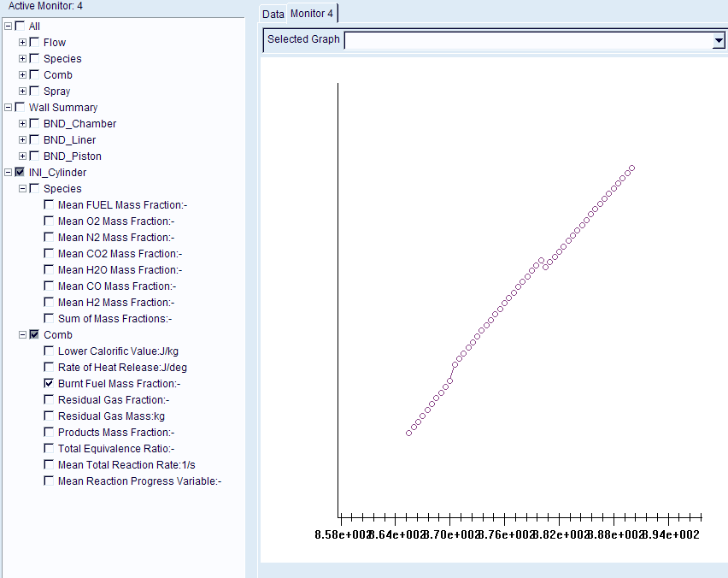Tick Mean CO2 Mass Fraction checkbox
Viewport: 728px width, 578px height.
click(49, 254)
